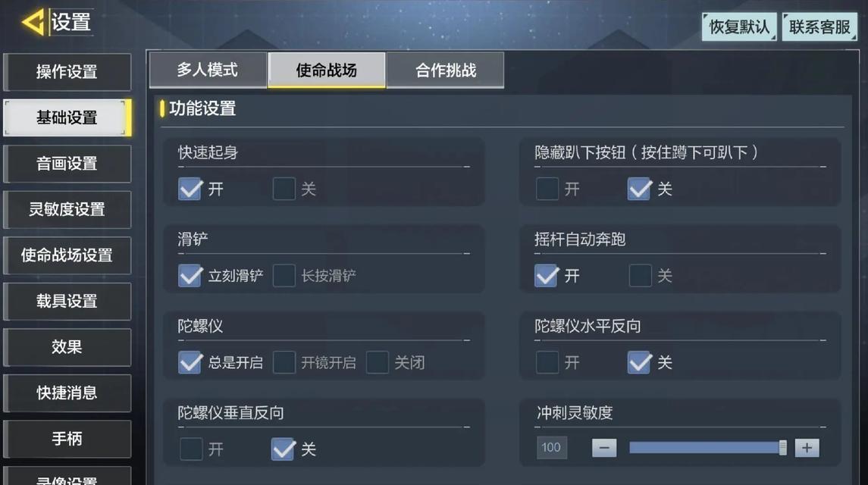Switch to 多人模式 tab
The height and width of the screenshot is (485, 868).
208,70
